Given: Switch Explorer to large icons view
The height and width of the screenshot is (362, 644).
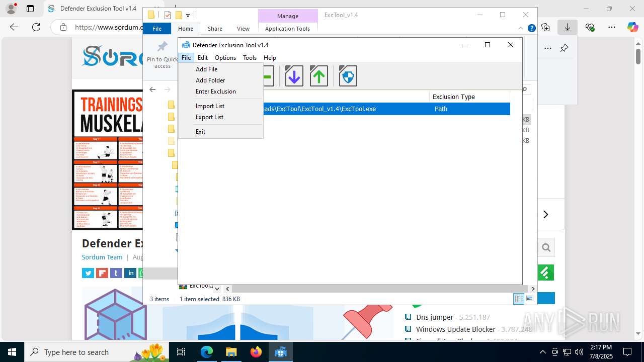Looking at the screenshot, I should pos(529,299).
